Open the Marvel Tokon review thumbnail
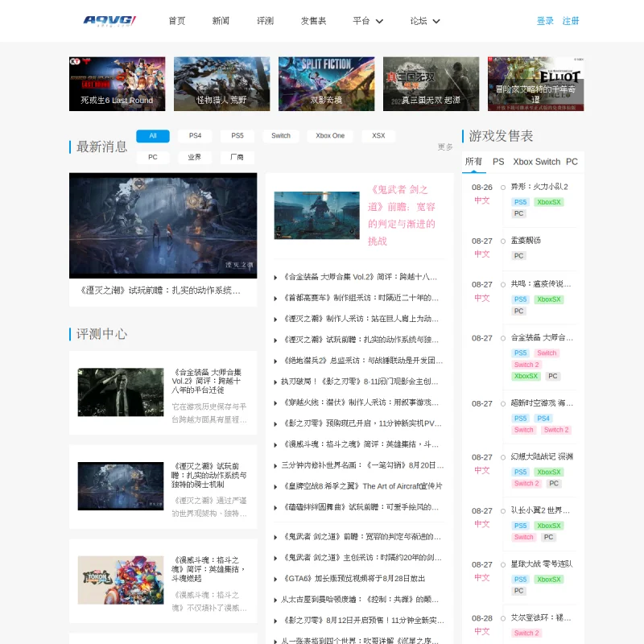The image size is (644, 644). pos(121,580)
